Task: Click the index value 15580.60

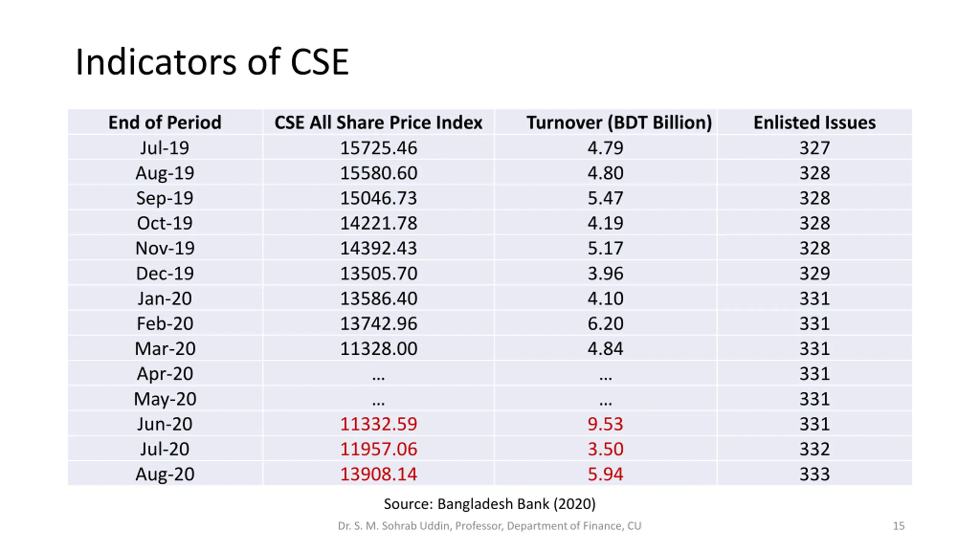Action: [378, 173]
